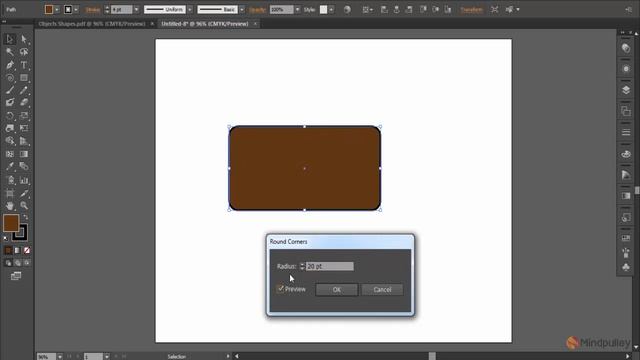The image size is (640, 360).
Task: Click the brown Fill swatch in toolbox
Action: point(11,223)
